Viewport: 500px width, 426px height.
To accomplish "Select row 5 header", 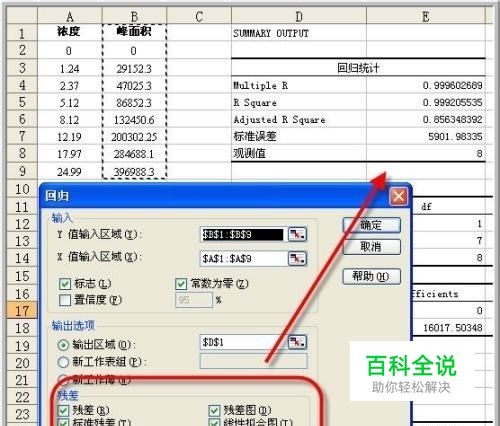I will click(22, 102).
